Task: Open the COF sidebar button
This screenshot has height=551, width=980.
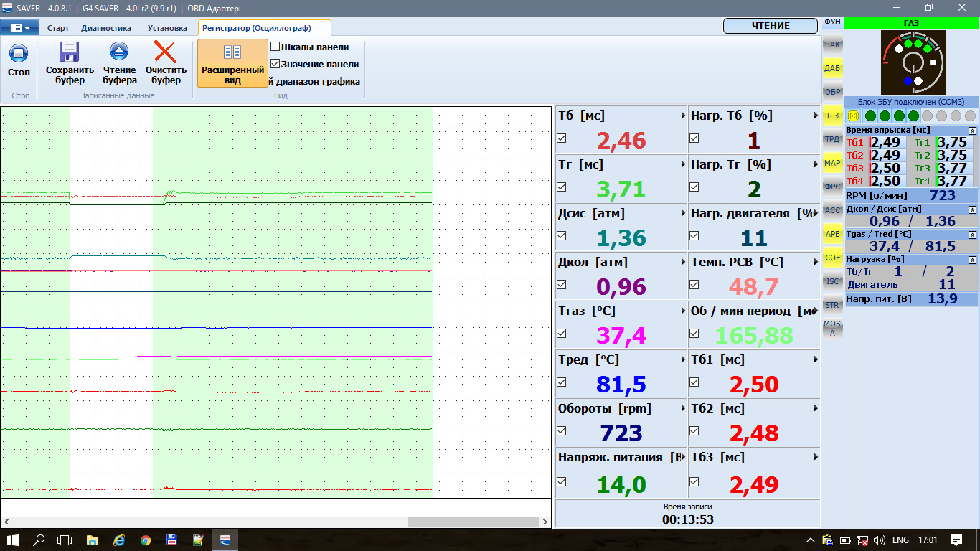Action: [832, 258]
